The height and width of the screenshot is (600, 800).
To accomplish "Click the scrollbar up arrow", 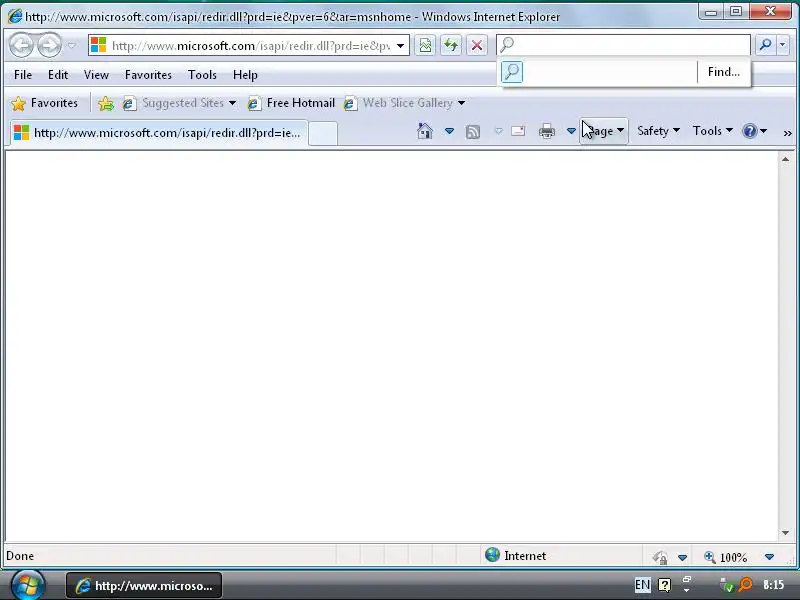I will point(786,160).
